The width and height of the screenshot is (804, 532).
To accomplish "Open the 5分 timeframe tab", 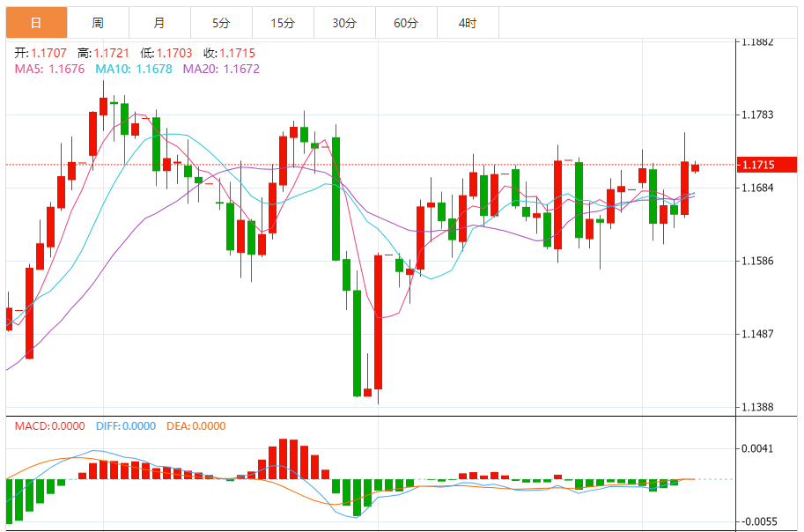I will tap(221, 23).
